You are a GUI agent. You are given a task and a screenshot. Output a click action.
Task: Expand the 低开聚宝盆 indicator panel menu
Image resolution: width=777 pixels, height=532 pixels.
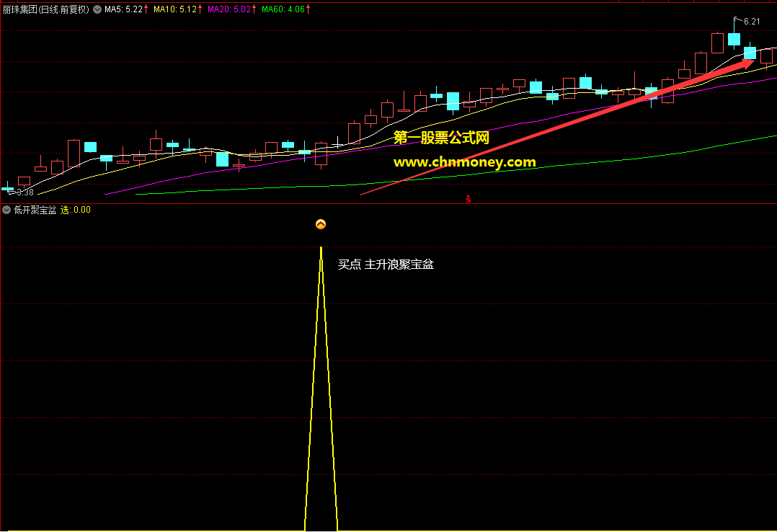[x=6, y=210]
